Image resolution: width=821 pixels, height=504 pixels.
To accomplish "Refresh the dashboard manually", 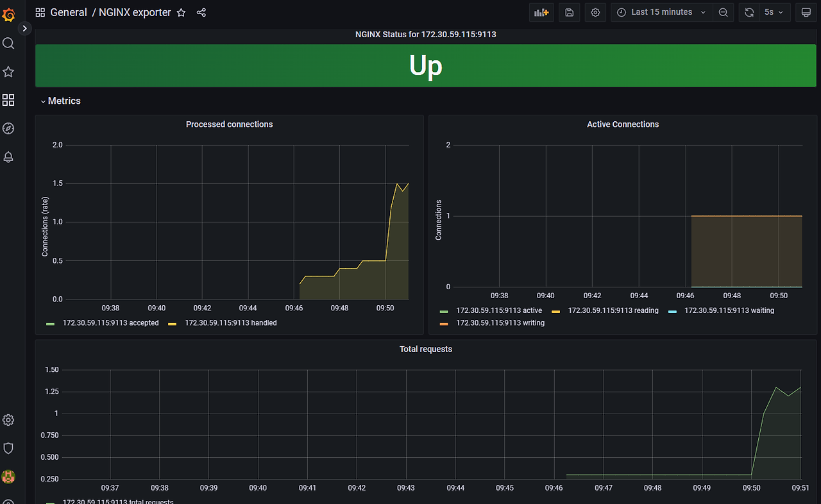I will [749, 12].
